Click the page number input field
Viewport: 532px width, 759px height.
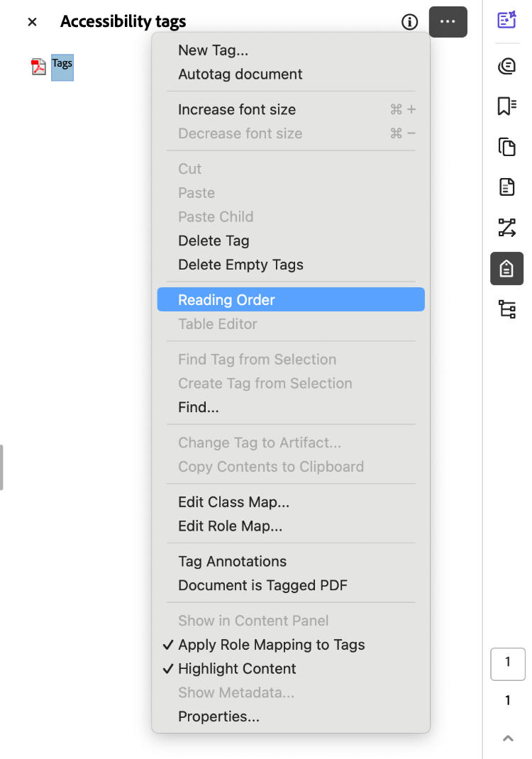coord(508,664)
